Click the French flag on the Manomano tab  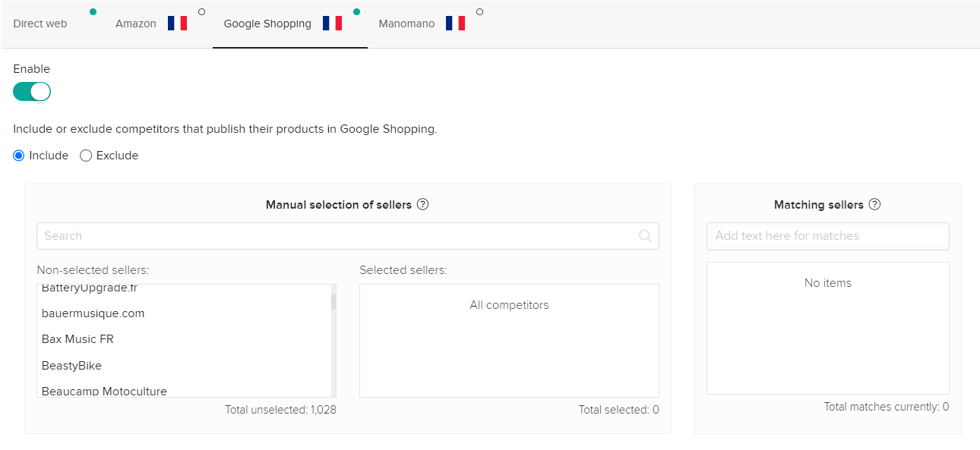point(455,24)
